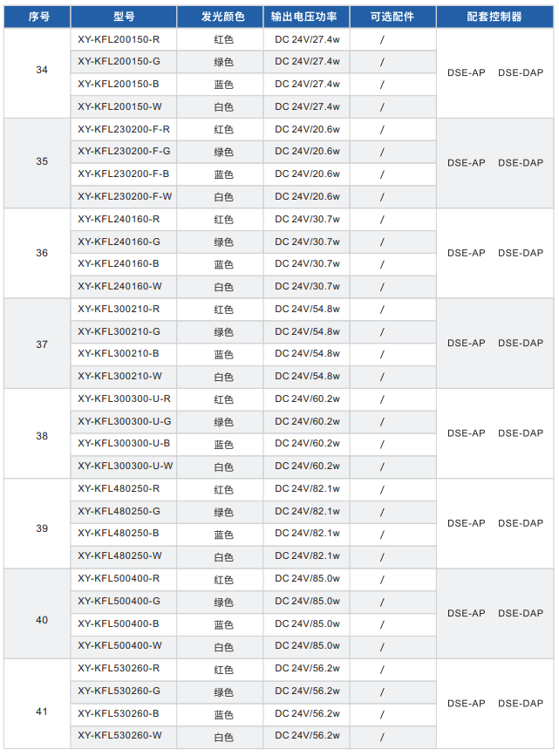Select serial number 38 cell
The height and width of the screenshot is (756, 559).
pyautogui.click(x=42, y=436)
